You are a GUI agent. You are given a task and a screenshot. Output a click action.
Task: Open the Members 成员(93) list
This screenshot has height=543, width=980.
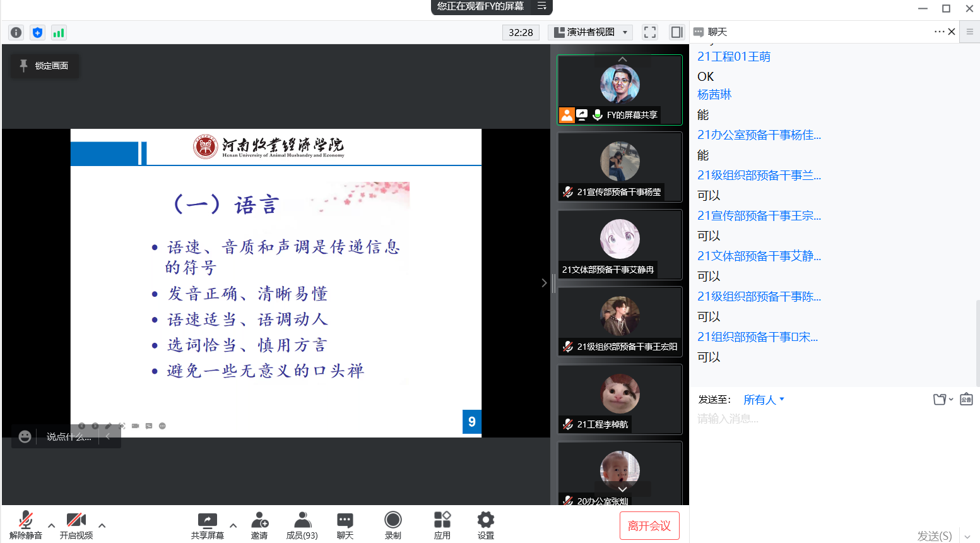pos(302,525)
